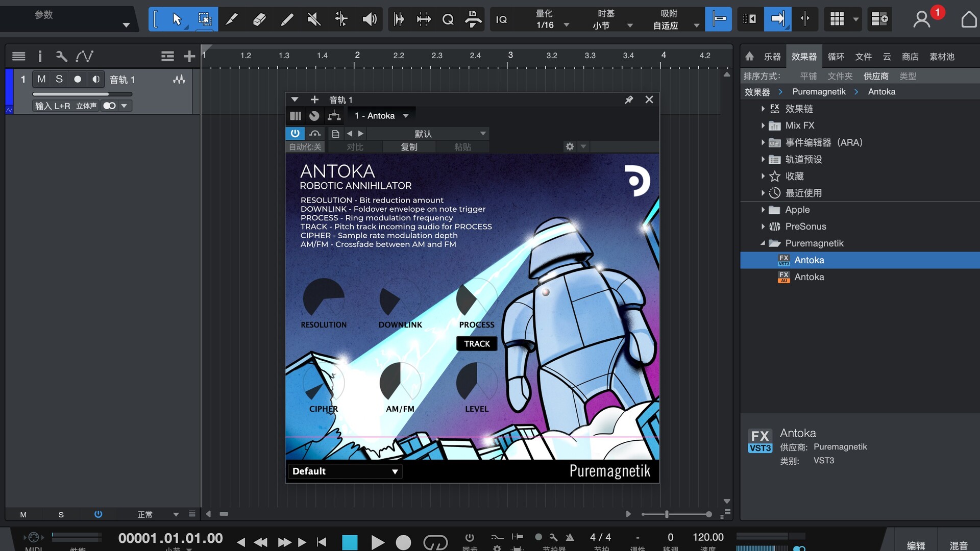The width and height of the screenshot is (980, 551).
Task: Select the Paint pencil tool
Action: point(232,19)
